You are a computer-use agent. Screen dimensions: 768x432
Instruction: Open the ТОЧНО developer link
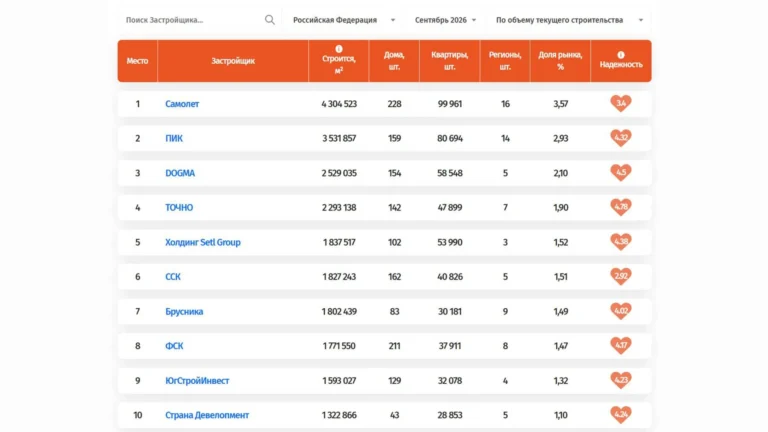coord(179,207)
